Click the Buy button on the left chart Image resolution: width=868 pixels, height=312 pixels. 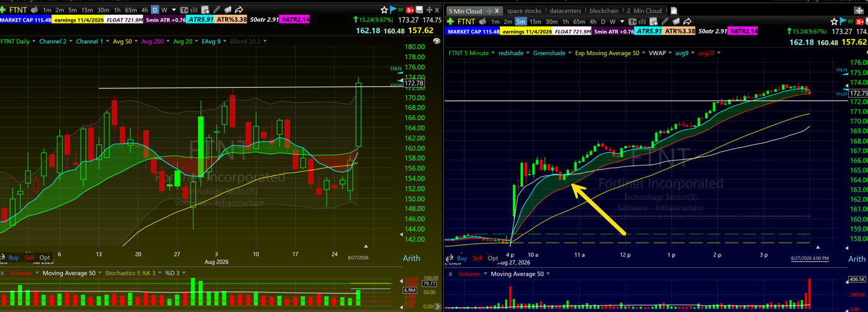(14, 258)
